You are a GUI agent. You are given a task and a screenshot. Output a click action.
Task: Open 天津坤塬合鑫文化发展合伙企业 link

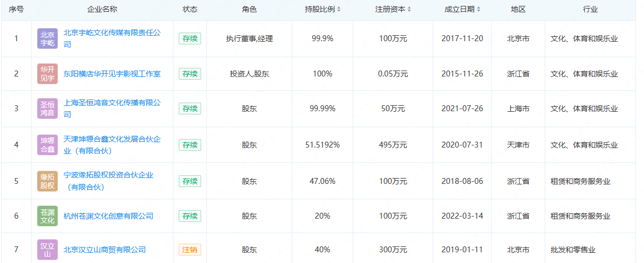112,140
